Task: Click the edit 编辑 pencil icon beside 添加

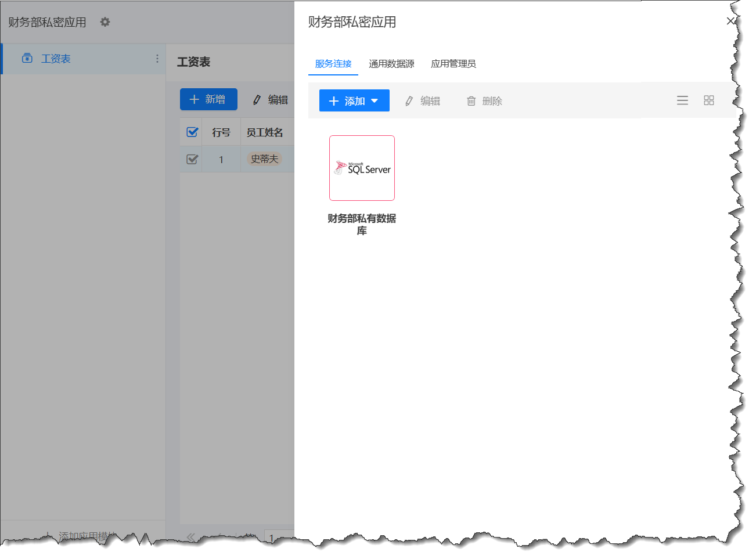Action: (408, 100)
